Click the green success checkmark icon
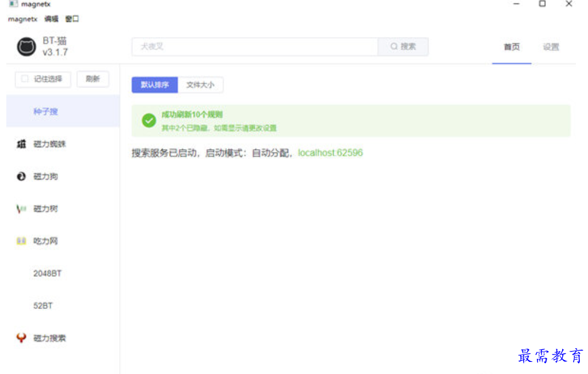Viewport: 588px width, 374px height. 149,121
